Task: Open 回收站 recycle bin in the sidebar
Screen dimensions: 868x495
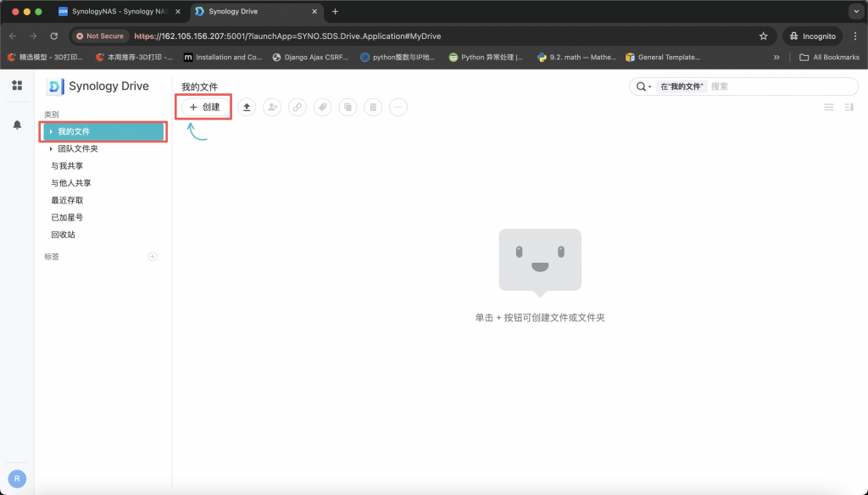Action: click(63, 235)
